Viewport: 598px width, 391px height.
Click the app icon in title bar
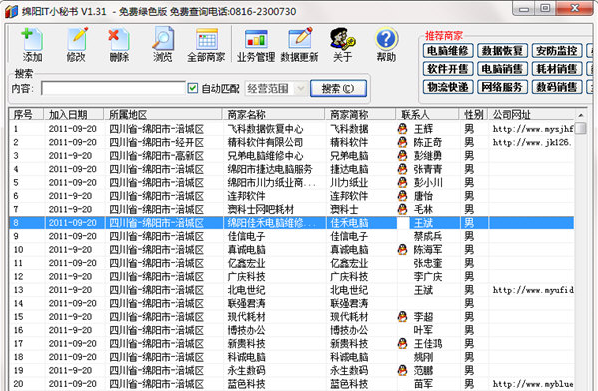point(11,11)
